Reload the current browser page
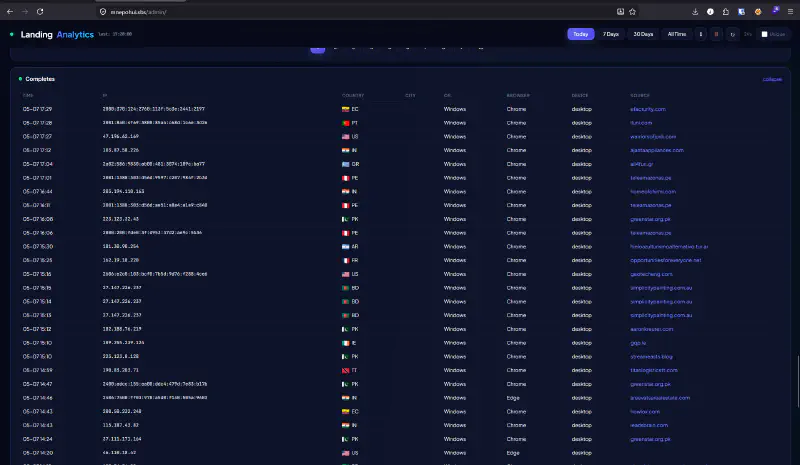The image size is (800, 465). pyautogui.click(x=40, y=12)
